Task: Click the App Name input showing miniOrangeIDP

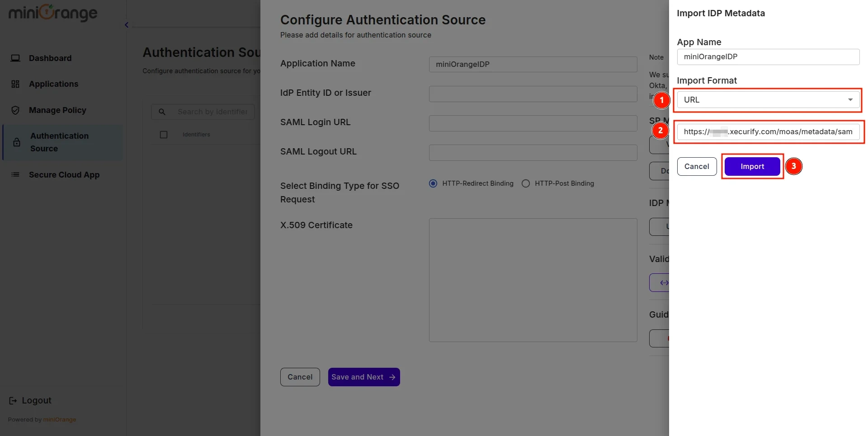Action: coord(768,56)
